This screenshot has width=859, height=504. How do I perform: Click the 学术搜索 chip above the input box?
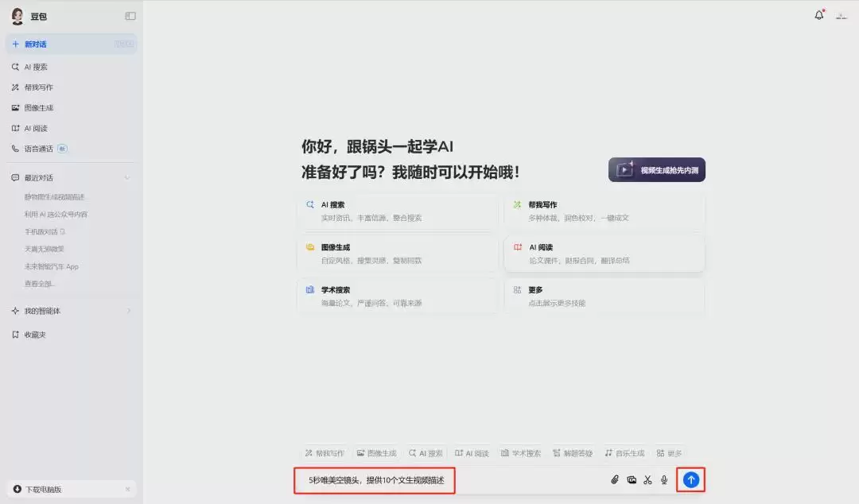click(x=521, y=453)
